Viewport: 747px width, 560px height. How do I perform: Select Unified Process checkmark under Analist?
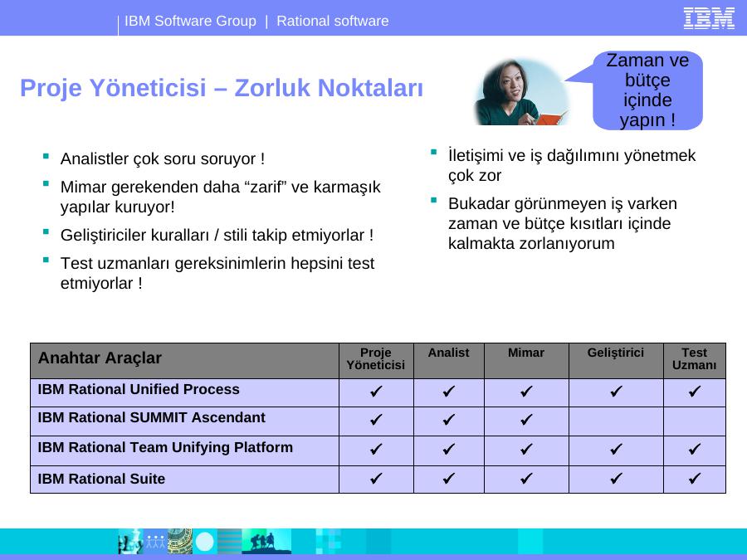coord(448,392)
